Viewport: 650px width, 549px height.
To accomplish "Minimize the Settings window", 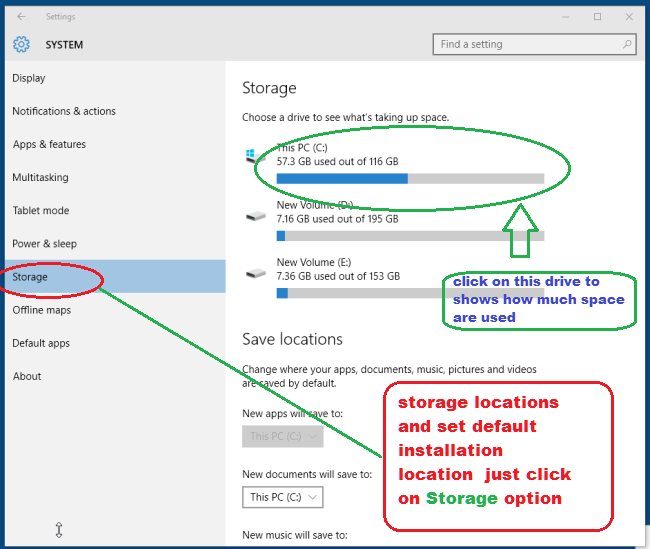I will click(x=565, y=17).
